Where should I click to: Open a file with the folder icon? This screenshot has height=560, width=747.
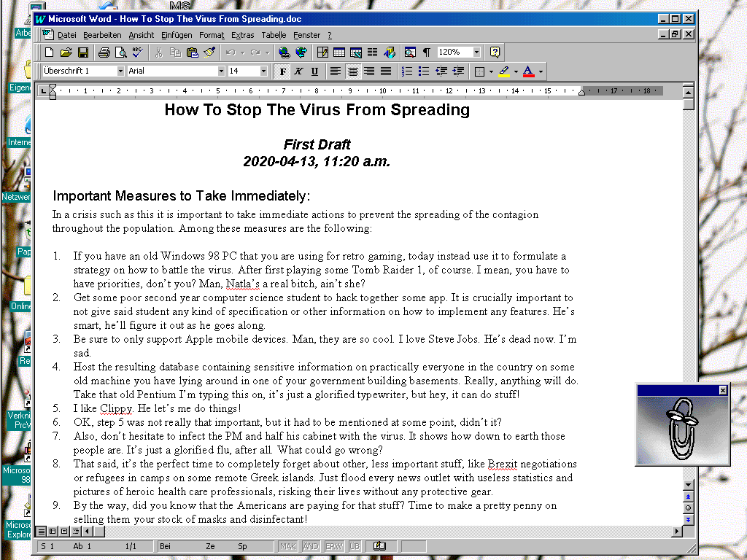point(66,52)
